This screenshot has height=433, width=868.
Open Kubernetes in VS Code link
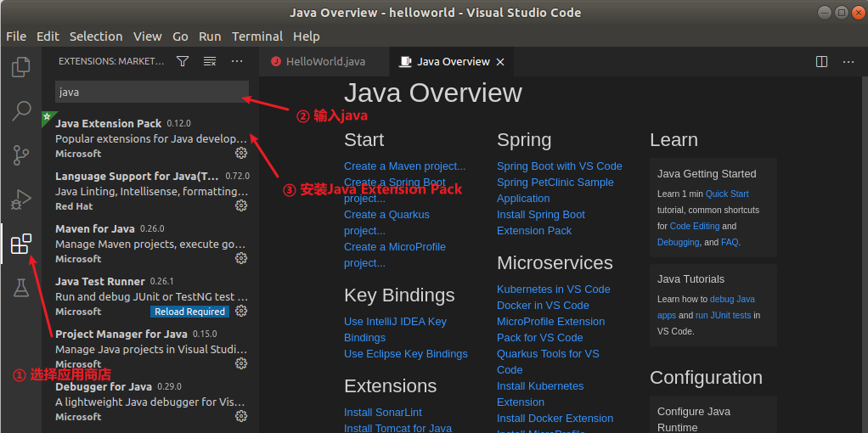(x=553, y=289)
